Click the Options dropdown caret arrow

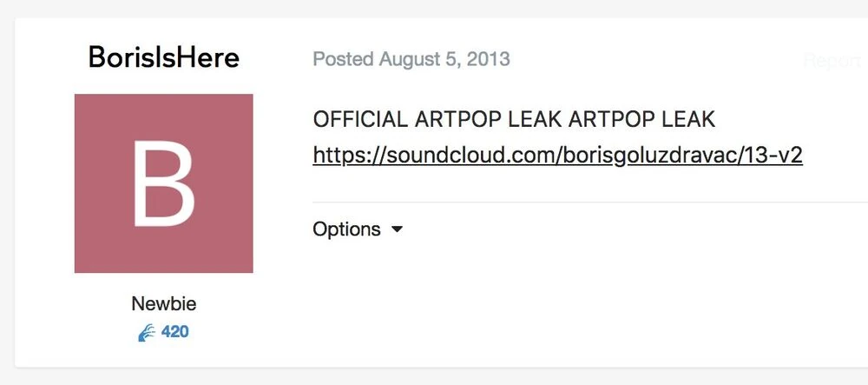[397, 229]
